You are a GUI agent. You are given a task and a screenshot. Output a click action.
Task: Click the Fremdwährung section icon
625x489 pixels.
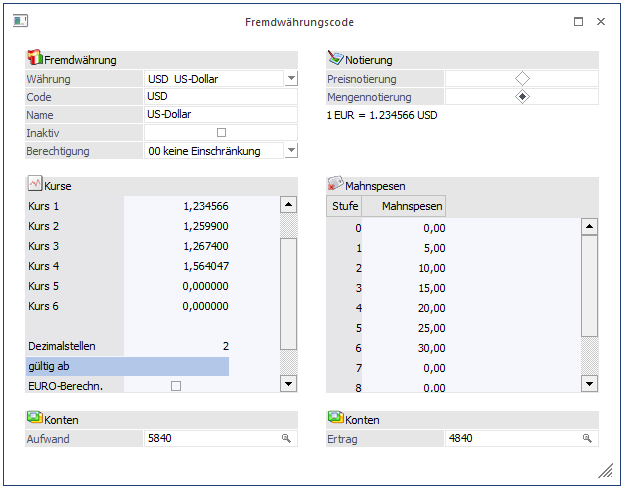point(34,60)
